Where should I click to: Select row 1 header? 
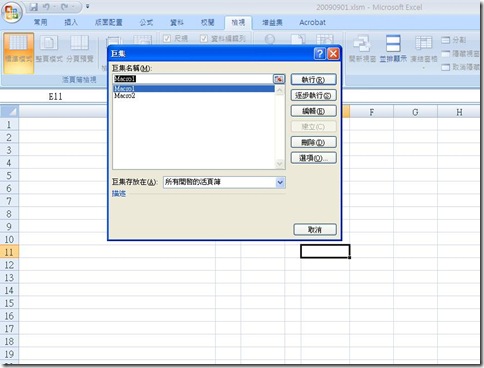(x=9, y=124)
